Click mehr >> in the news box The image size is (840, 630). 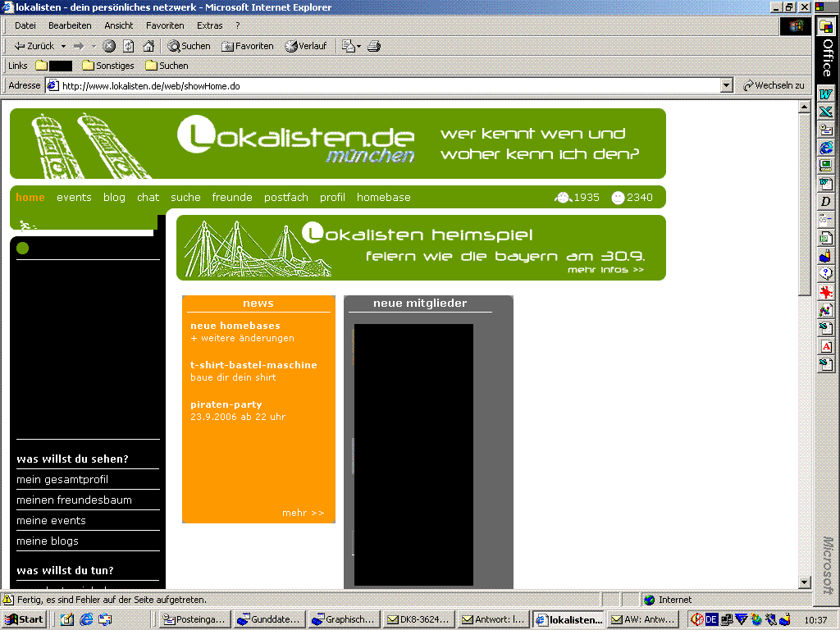tap(304, 513)
